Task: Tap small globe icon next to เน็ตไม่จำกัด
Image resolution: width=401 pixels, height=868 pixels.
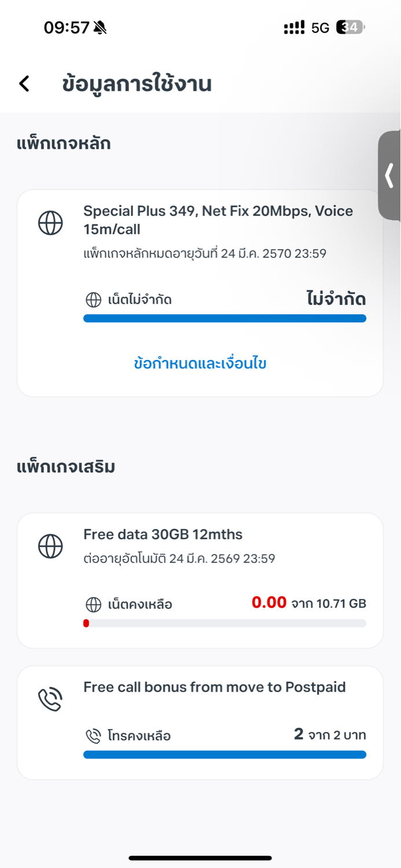Action: [93, 300]
